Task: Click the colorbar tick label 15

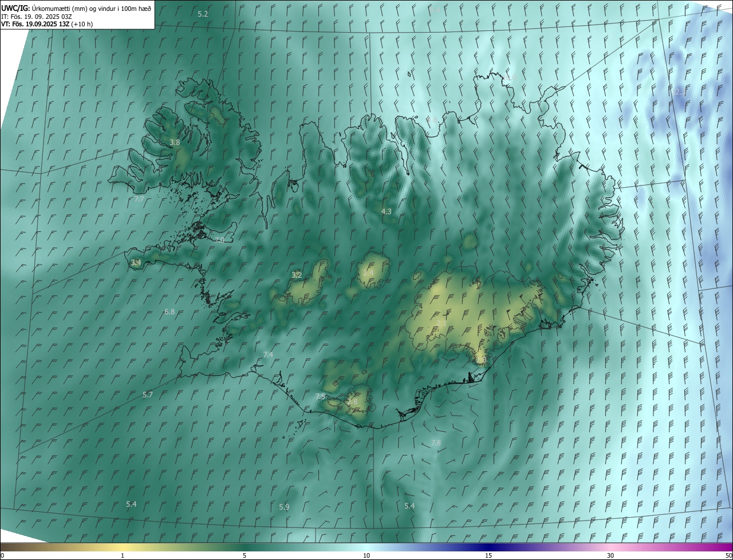Action: tap(488, 555)
